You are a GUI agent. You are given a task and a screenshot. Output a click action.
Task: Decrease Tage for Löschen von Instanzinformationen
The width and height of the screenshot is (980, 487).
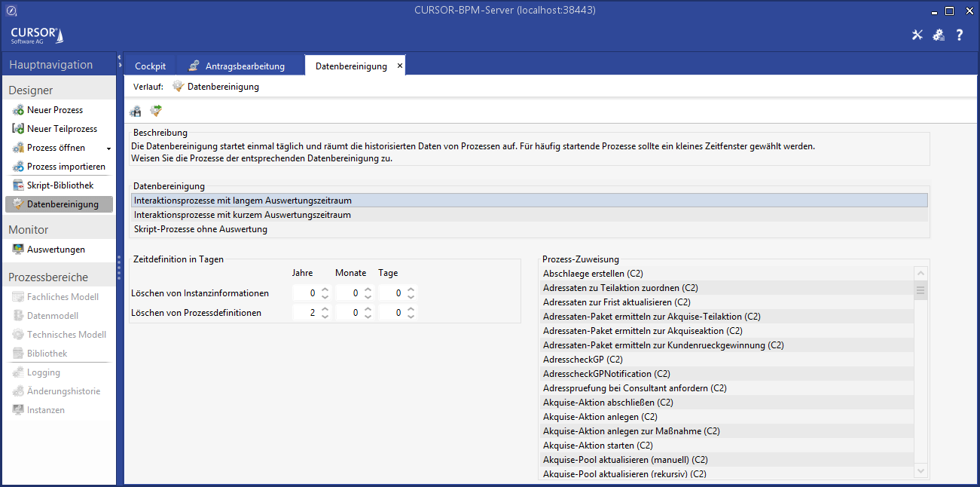(x=411, y=296)
